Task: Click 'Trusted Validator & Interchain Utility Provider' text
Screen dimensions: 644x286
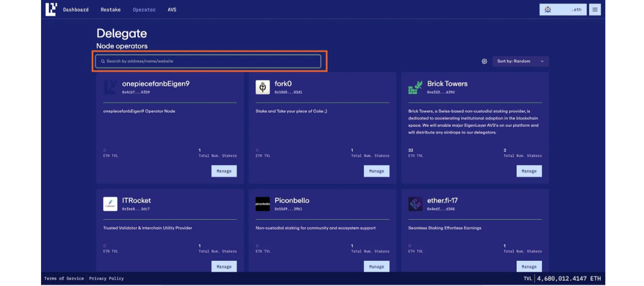Action: [148, 228]
